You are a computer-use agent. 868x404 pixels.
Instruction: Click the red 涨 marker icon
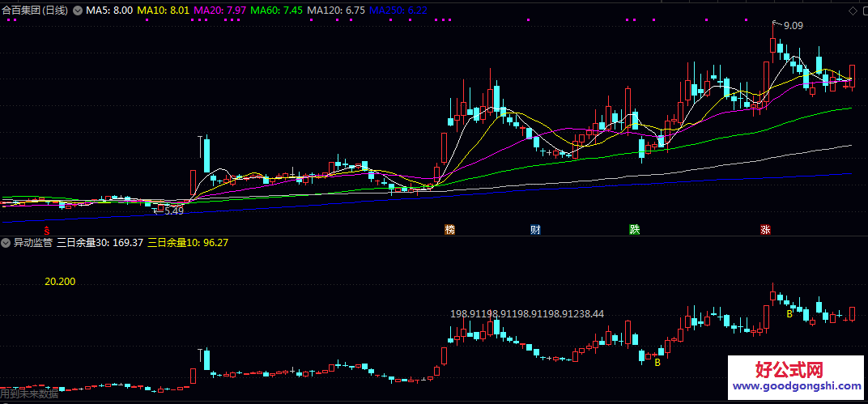coord(765,229)
